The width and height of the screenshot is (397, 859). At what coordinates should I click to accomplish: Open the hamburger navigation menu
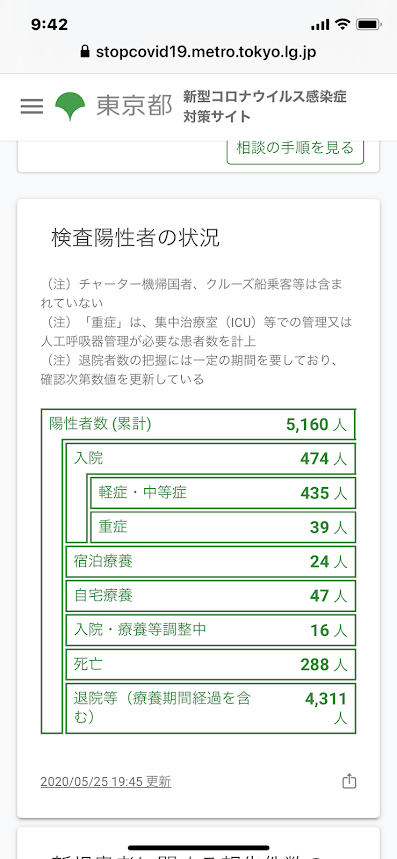32,107
